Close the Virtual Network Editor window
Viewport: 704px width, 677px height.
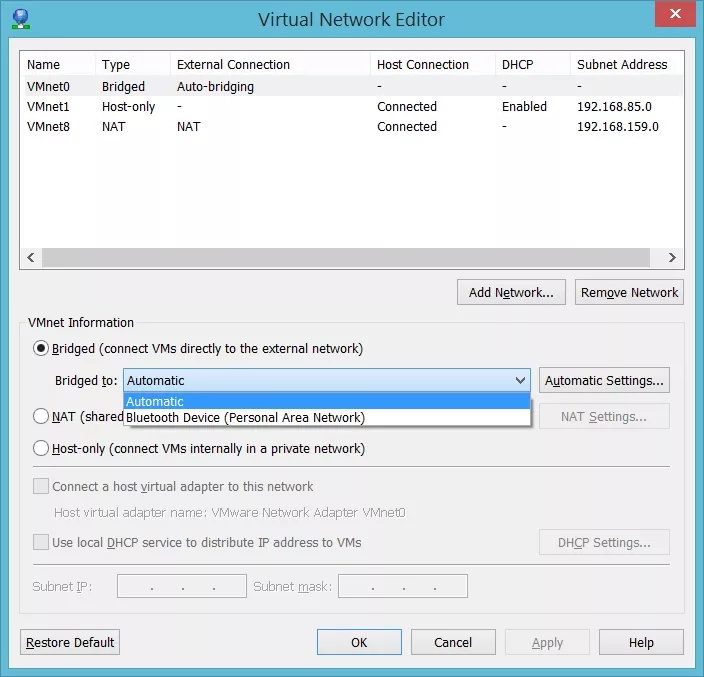pyautogui.click(x=675, y=14)
